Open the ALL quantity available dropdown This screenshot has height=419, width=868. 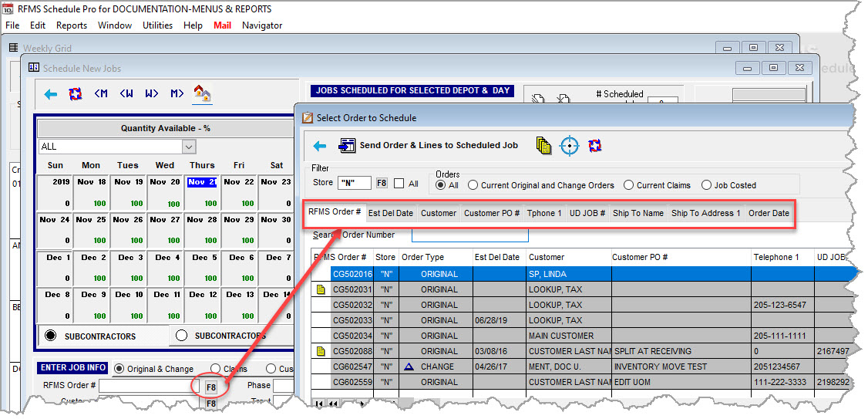[x=190, y=147]
